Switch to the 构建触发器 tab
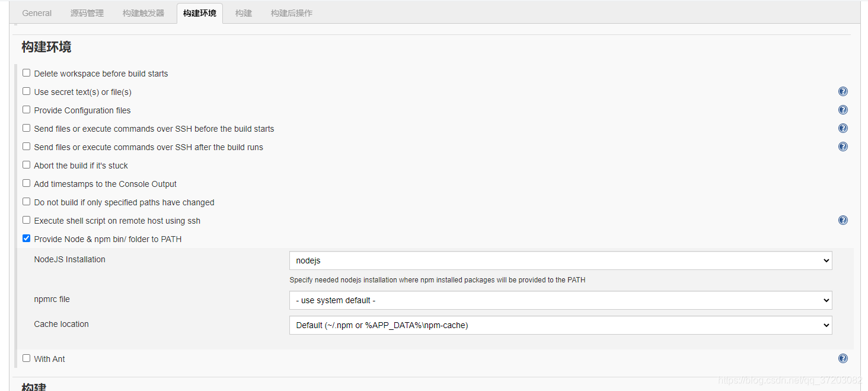 pyautogui.click(x=143, y=12)
